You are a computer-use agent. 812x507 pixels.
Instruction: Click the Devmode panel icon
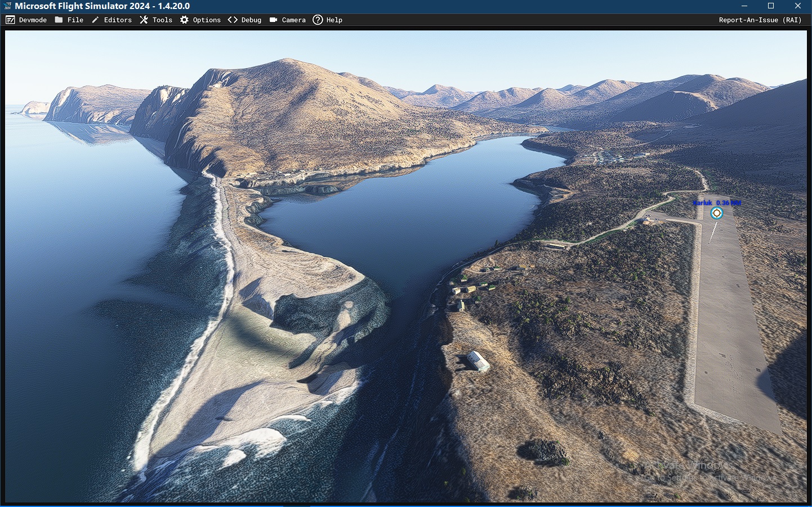[10, 20]
